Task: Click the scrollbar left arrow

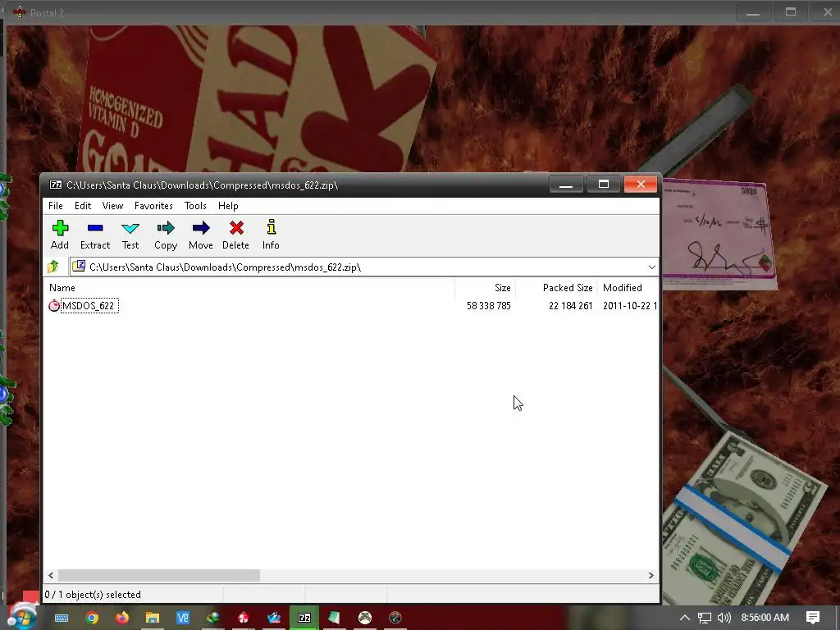Action: point(51,575)
